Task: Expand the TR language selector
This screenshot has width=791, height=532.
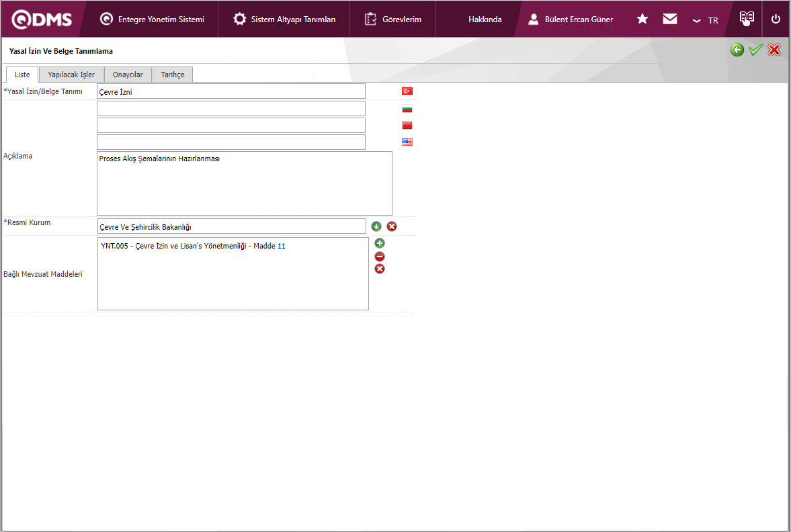Action: [706, 20]
